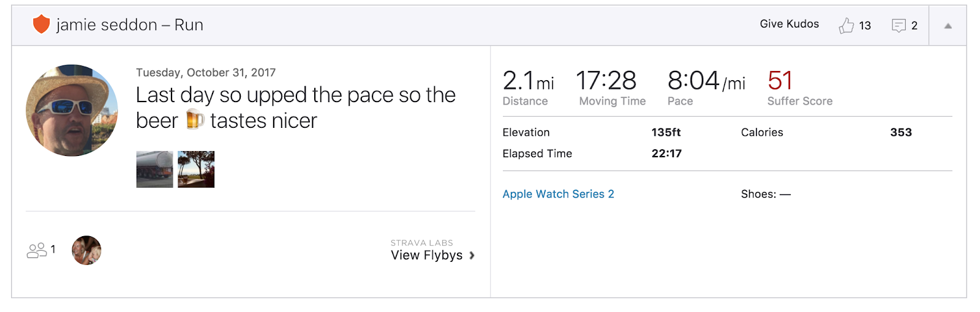This screenshot has height=312, width=980.
Task: Open the Apple Watch Series 2 link
Action: click(x=558, y=194)
